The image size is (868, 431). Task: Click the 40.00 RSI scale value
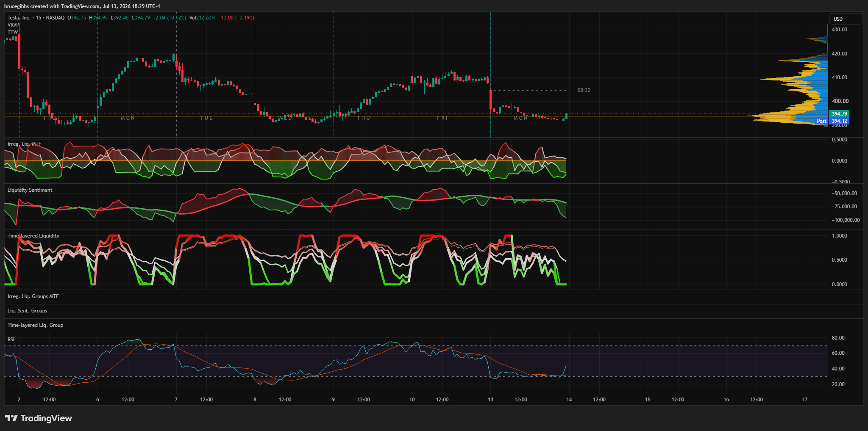tap(838, 369)
